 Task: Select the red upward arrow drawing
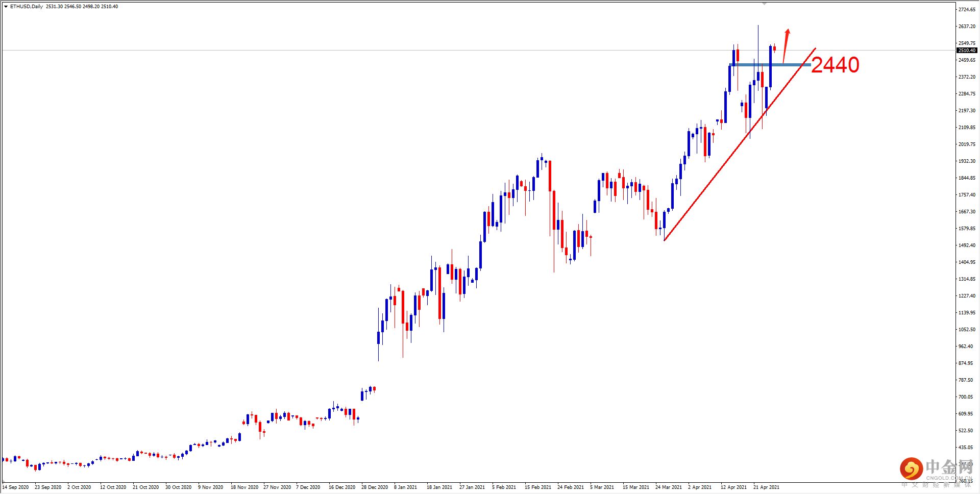pyautogui.click(x=786, y=46)
